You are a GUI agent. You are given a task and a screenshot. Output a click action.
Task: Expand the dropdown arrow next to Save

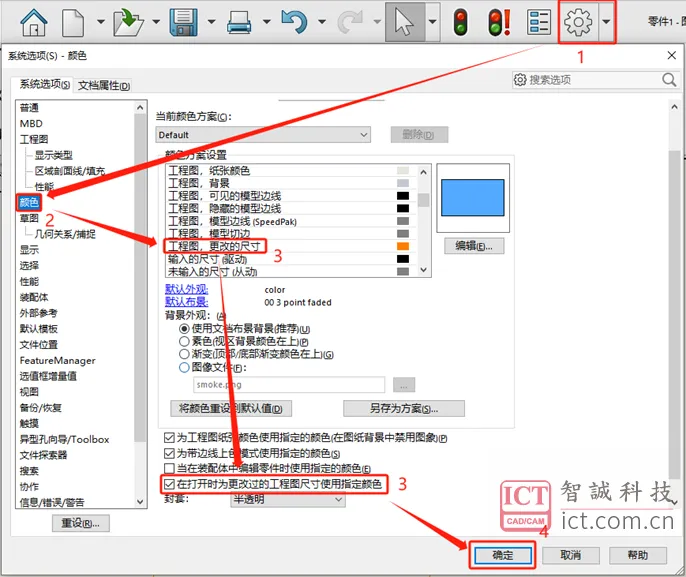(x=211, y=21)
